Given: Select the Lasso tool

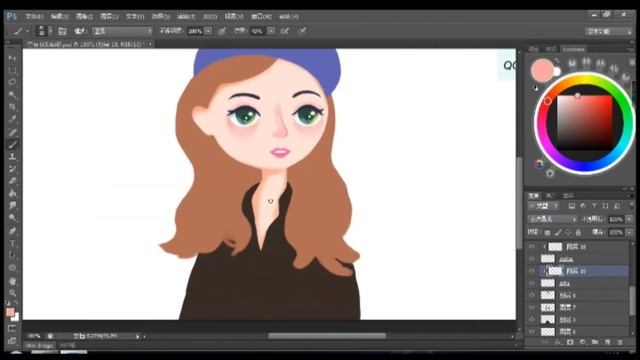Looking at the screenshot, I should coord(12,83).
